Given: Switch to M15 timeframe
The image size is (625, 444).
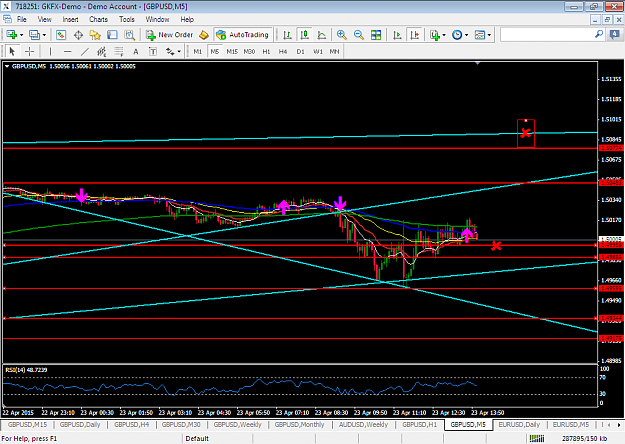Looking at the screenshot, I should [x=232, y=51].
